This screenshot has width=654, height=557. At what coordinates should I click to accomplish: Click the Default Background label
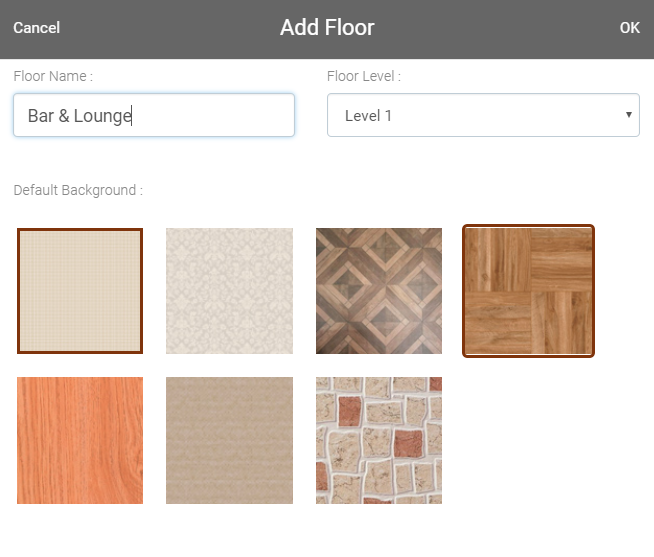click(x=78, y=190)
